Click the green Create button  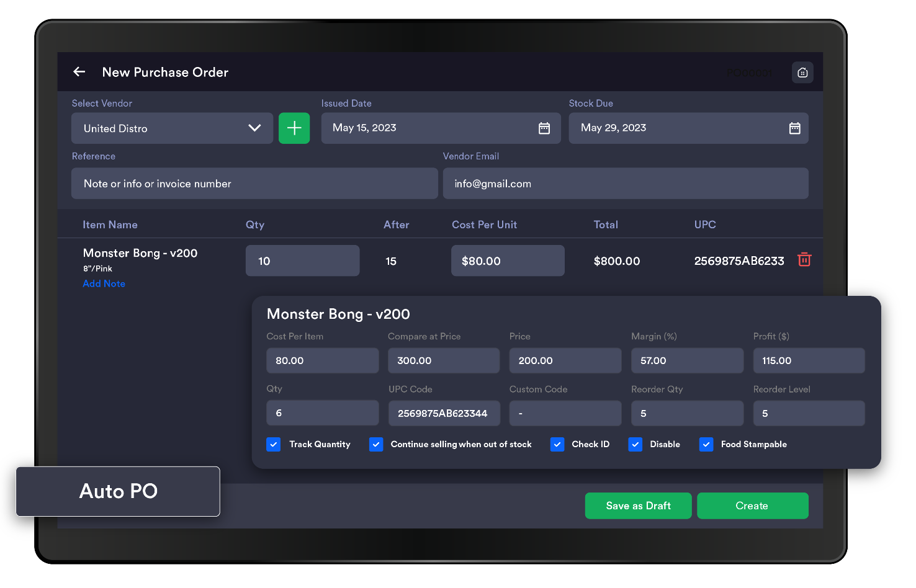click(752, 506)
